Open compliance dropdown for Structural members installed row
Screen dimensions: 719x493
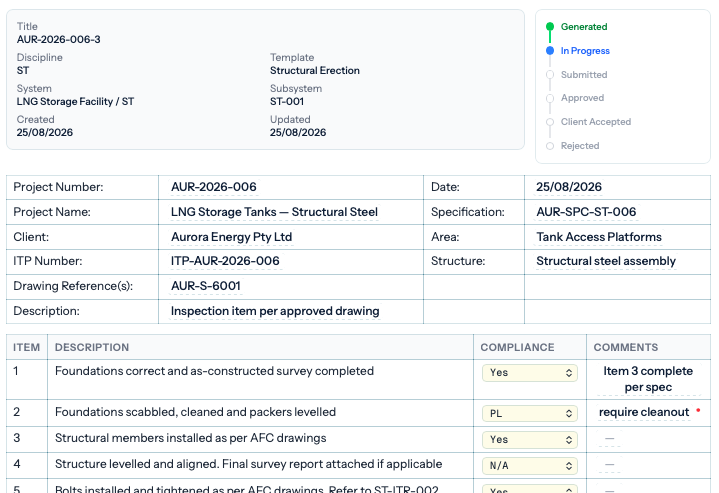[530, 440]
